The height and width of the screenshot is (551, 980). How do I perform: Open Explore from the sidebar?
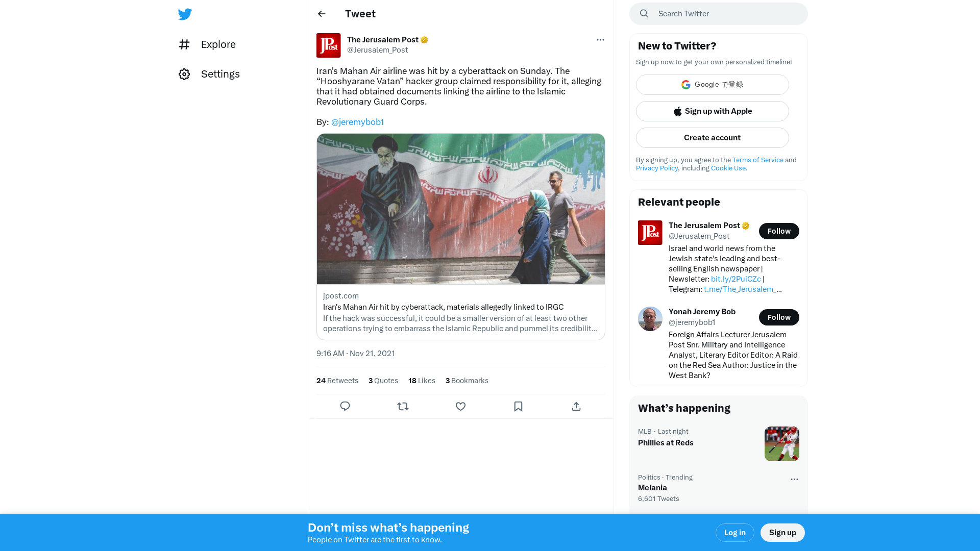tap(207, 44)
